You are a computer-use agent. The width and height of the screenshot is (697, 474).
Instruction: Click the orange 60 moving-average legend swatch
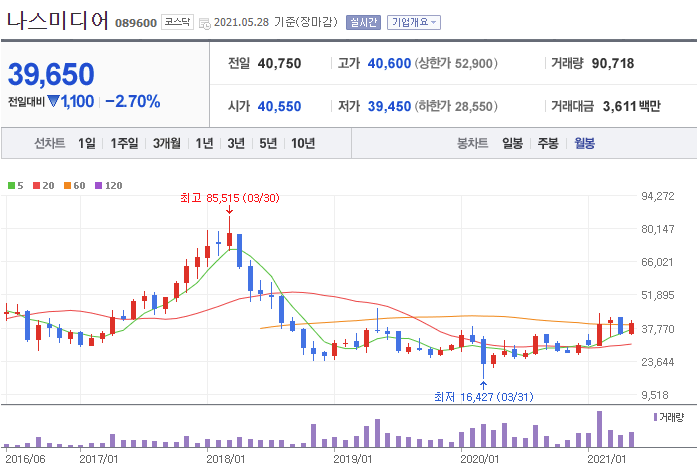tap(68, 185)
